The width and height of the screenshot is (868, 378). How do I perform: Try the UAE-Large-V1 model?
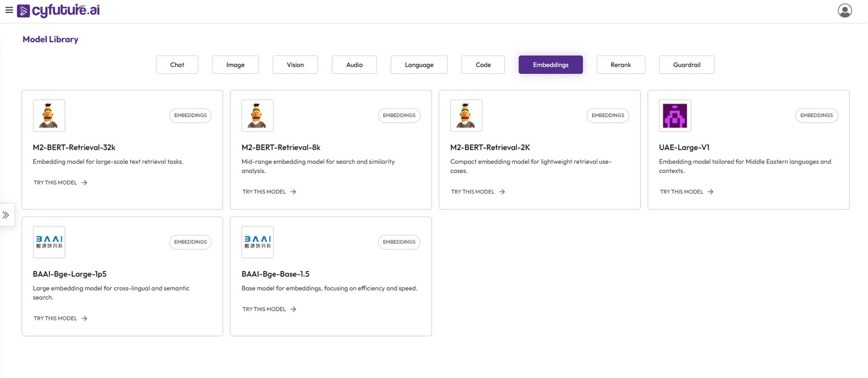click(686, 192)
